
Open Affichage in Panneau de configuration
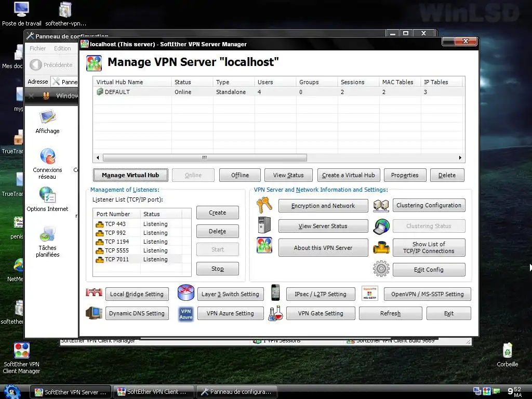(x=47, y=122)
